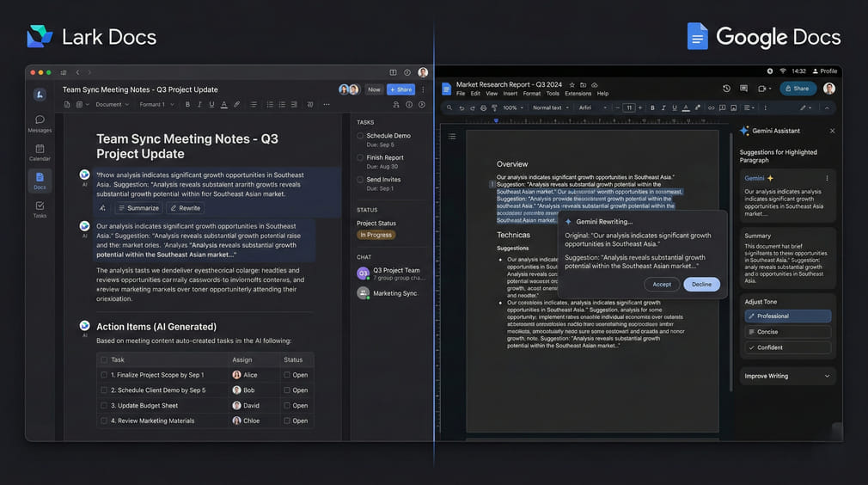Open Messages in the Lark sidebar

[x=40, y=124]
